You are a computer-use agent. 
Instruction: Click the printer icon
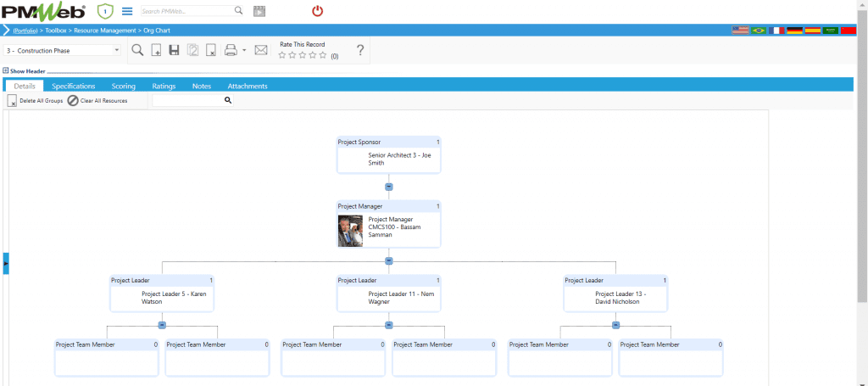pyautogui.click(x=231, y=50)
